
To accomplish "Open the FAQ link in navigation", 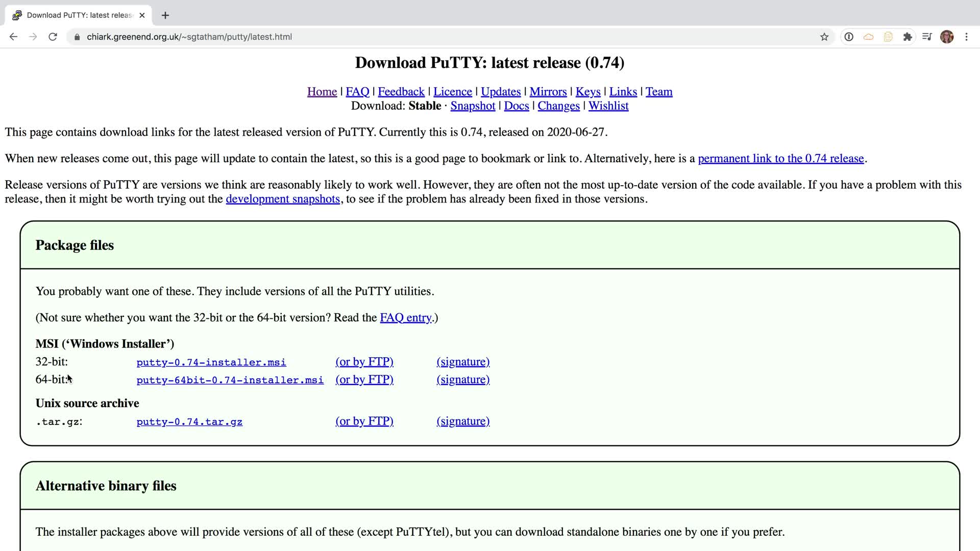I will click(x=357, y=92).
